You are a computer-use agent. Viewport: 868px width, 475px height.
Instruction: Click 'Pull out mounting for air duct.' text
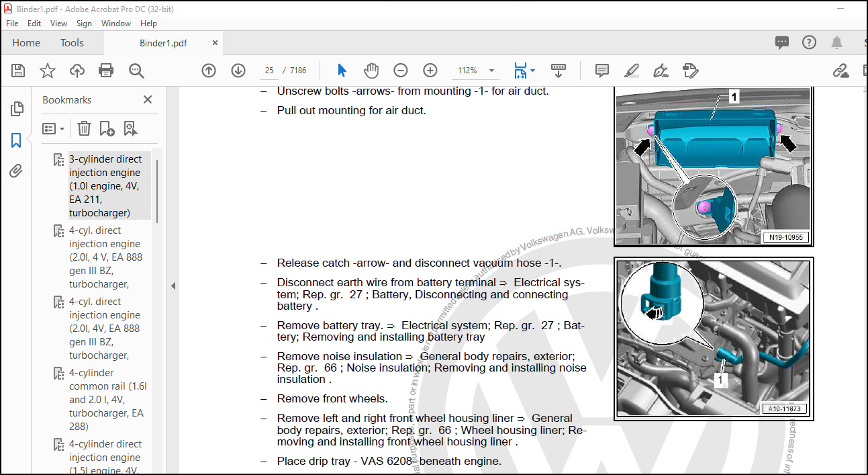point(351,110)
